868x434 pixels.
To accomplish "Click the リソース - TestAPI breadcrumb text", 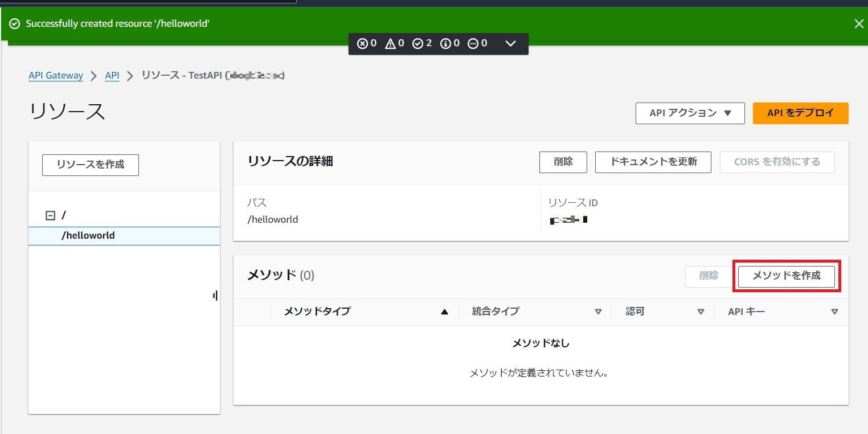I will (x=213, y=75).
